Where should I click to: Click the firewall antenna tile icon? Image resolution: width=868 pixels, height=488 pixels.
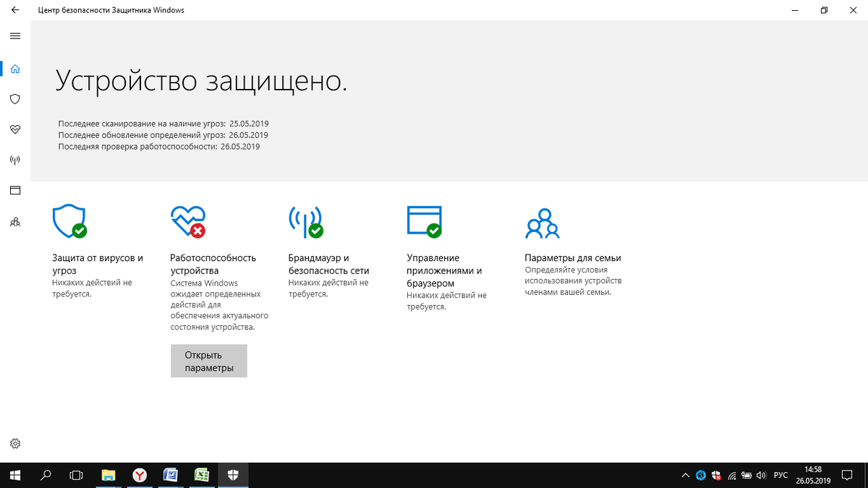pos(306,221)
